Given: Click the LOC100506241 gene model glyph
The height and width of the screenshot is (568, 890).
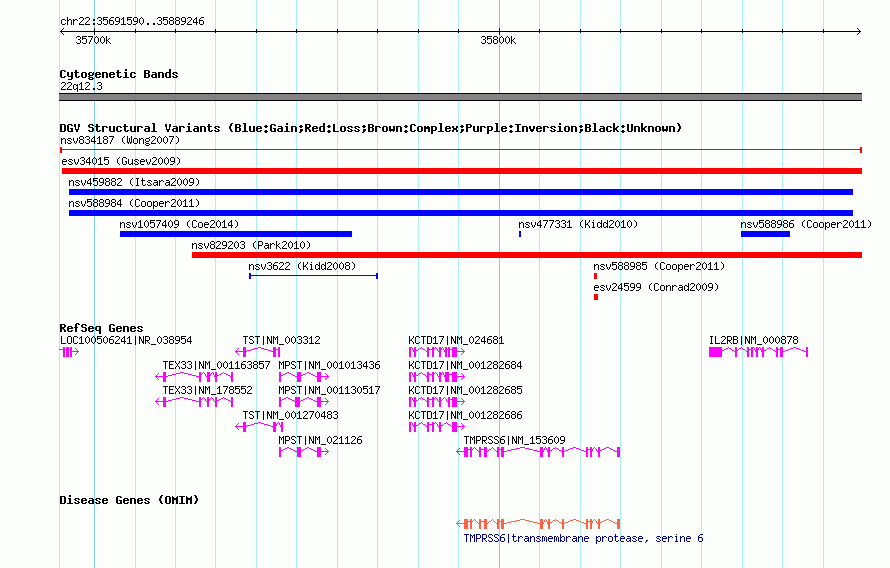Looking at the screenshot, I should 69,352.
